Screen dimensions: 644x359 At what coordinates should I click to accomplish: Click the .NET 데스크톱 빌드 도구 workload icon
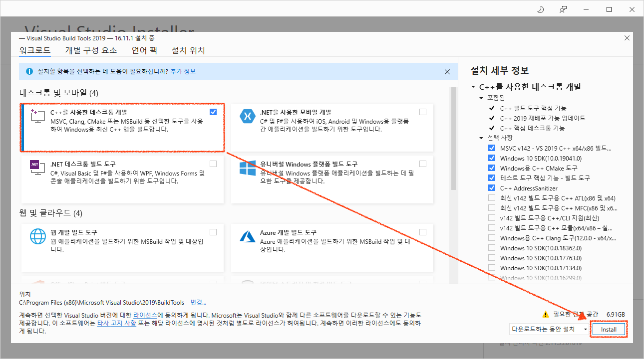[x=38, y=168]
